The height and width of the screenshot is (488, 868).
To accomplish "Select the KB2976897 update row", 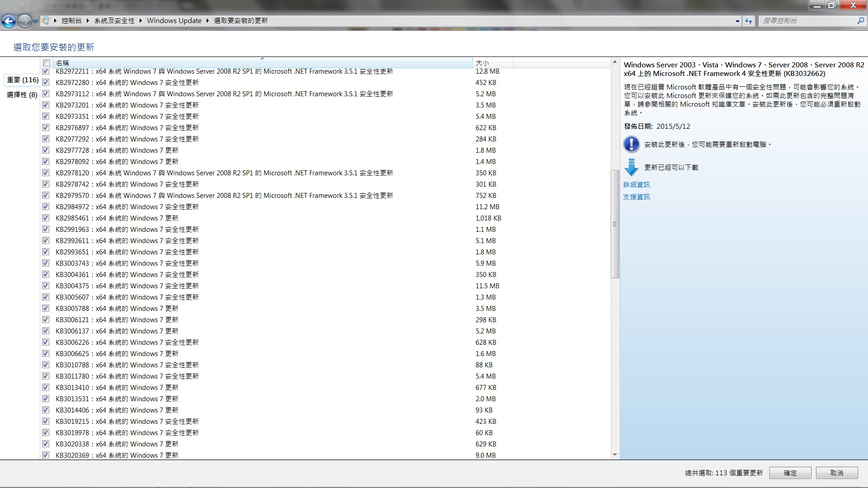I will (x=325, y=128).
